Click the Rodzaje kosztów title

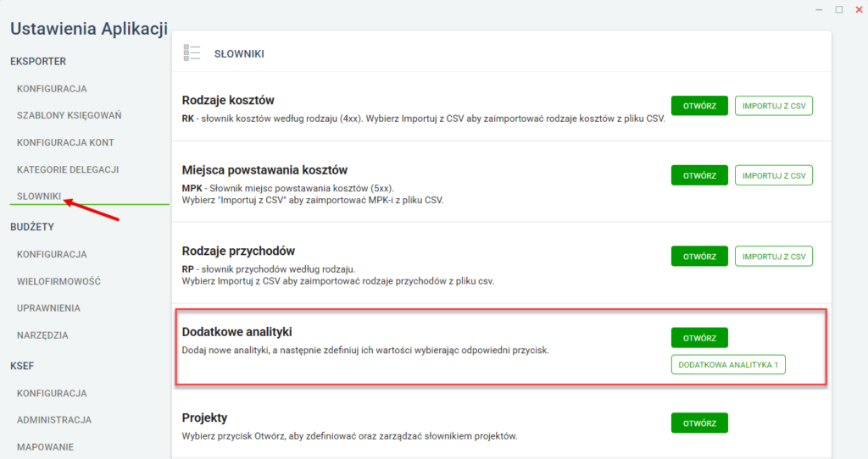(228, 100)
